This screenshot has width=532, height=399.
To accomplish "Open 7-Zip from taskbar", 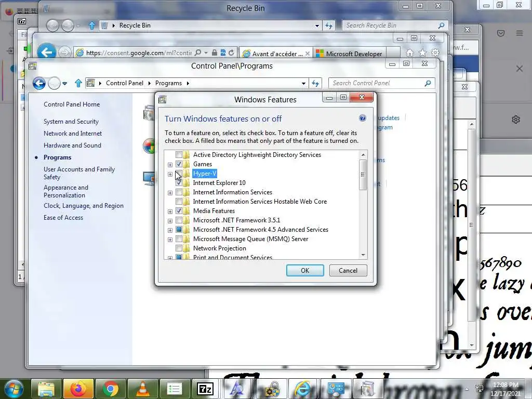I will (x=206, y=389).
